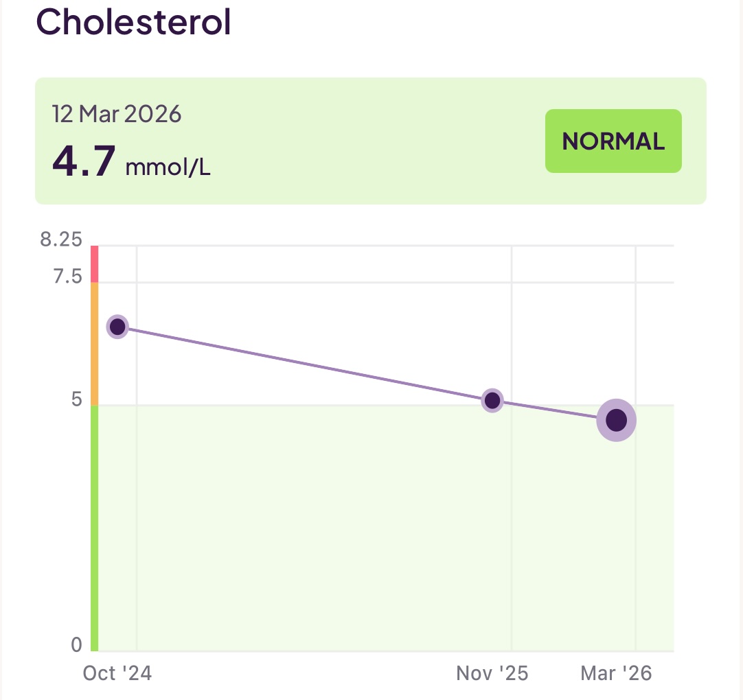Click the Oct '24 axis label
The width and height of the screenshot is (743, 700).
click(117, 674)
